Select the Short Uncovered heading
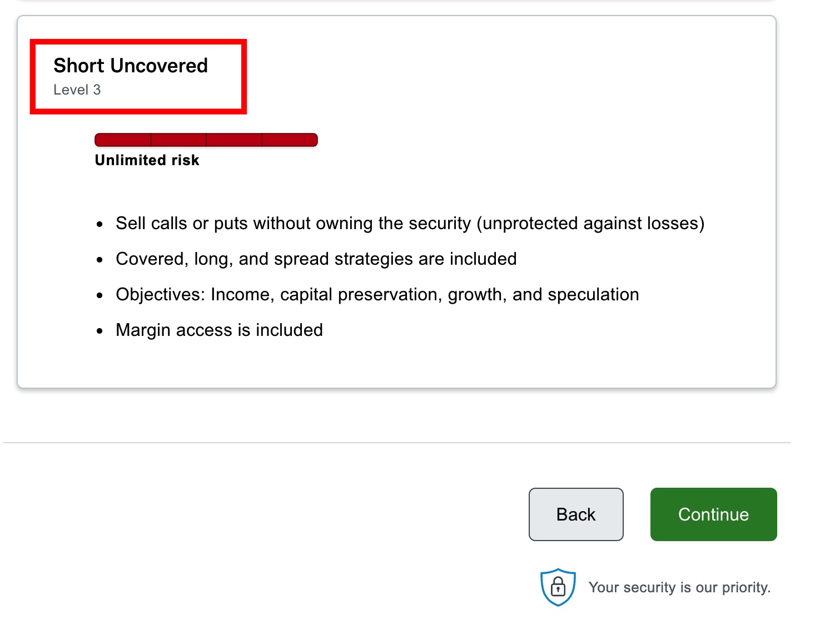 [x=131, y=66]
